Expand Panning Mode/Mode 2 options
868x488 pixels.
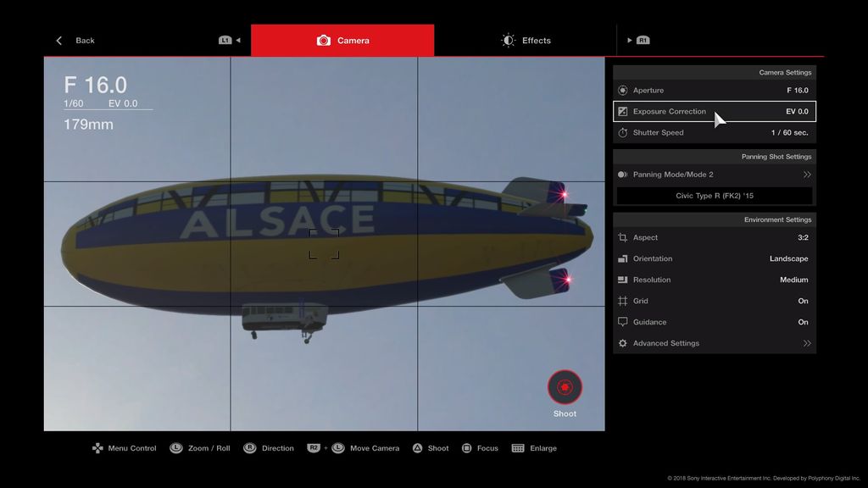click(x=807, y=175)
